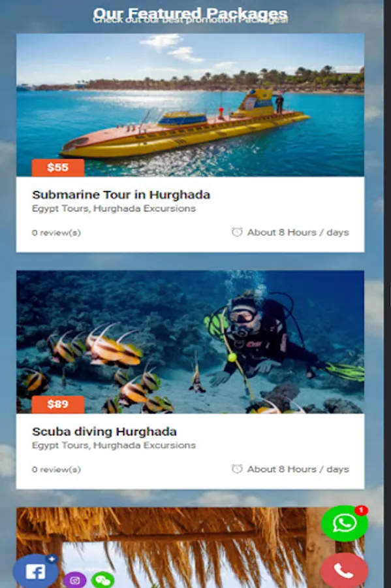Tap the red phone call button
This screenshot has height=588, width=391.
coord(344,570)
